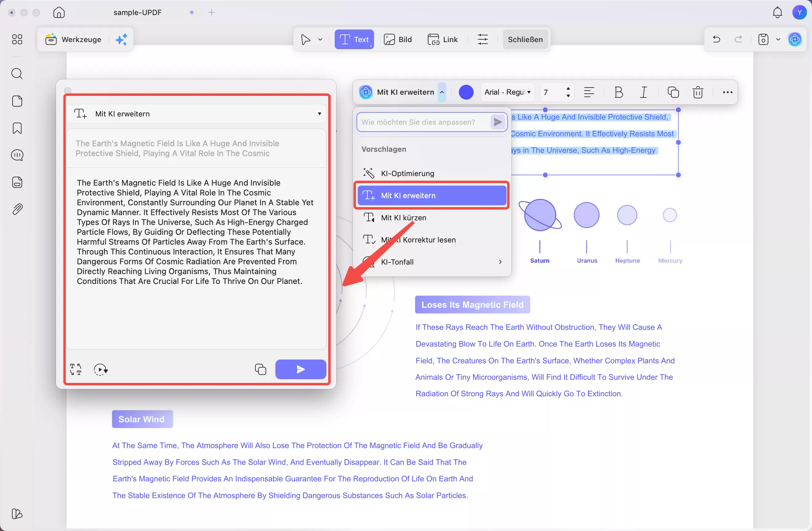Screen dimensions: 812x531
Task: Toggle the Text edit mode button
Action: (354, 39)
